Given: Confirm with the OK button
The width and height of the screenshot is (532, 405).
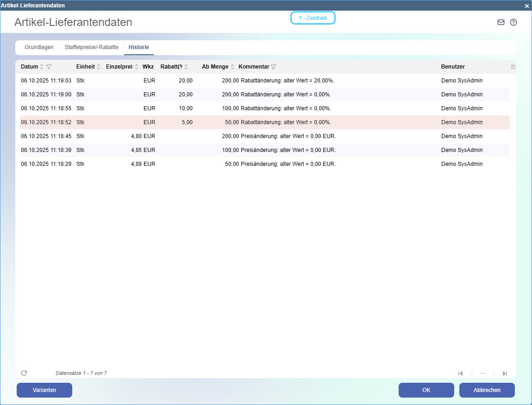Looking at the screenshot, I should [426, 390].
